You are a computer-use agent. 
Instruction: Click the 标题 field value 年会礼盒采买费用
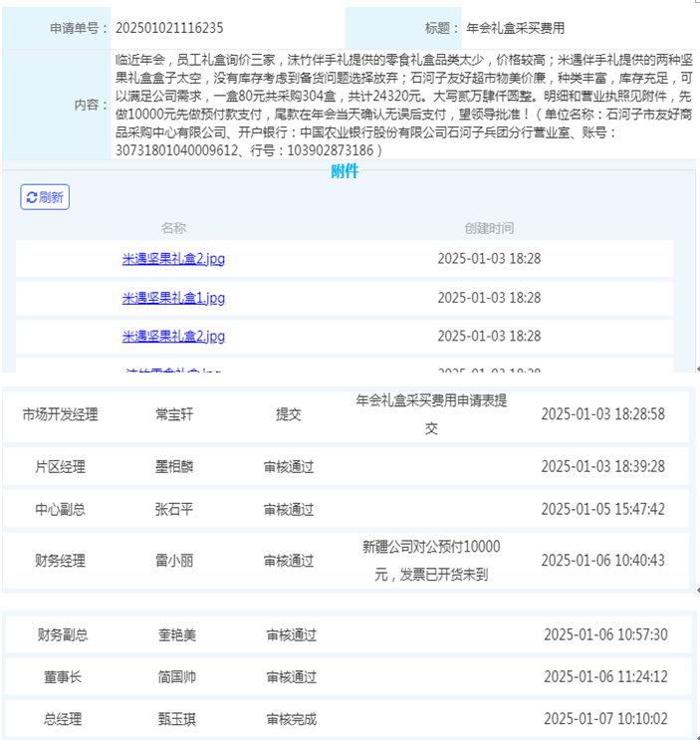(515, 29)
